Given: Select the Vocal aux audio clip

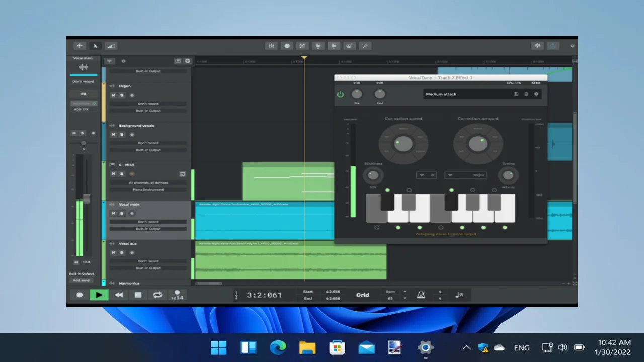Looking at the screenshot, I should point(291,260).
